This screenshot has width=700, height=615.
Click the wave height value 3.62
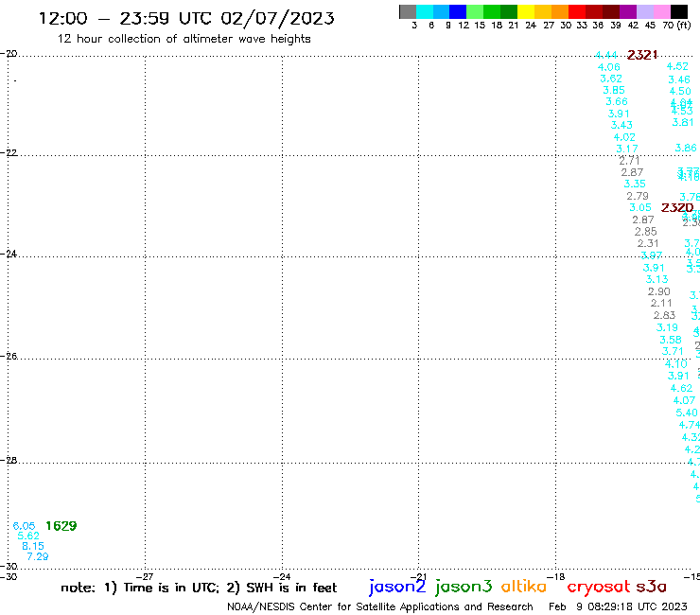[x=611, y=79]
